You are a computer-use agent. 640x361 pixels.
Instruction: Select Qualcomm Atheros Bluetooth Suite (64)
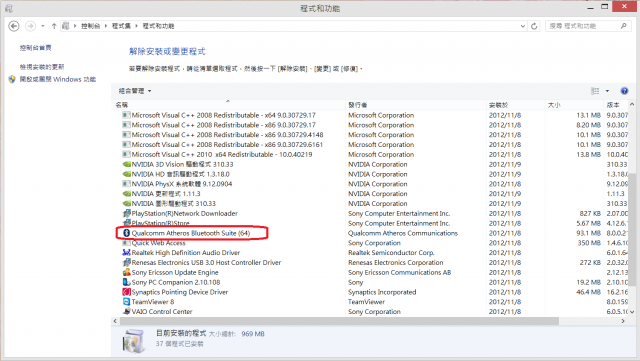pos(190,233)
